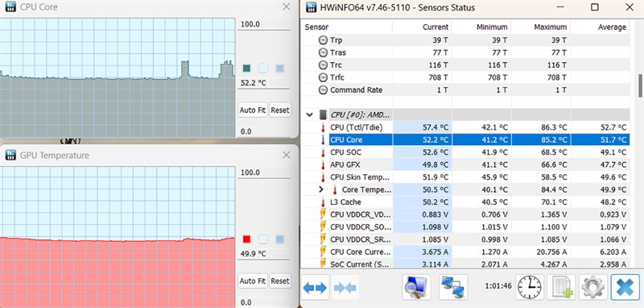
Task: Click the HWiNFO icon in GPU Temperature title
Action: (x=10, y=155)
